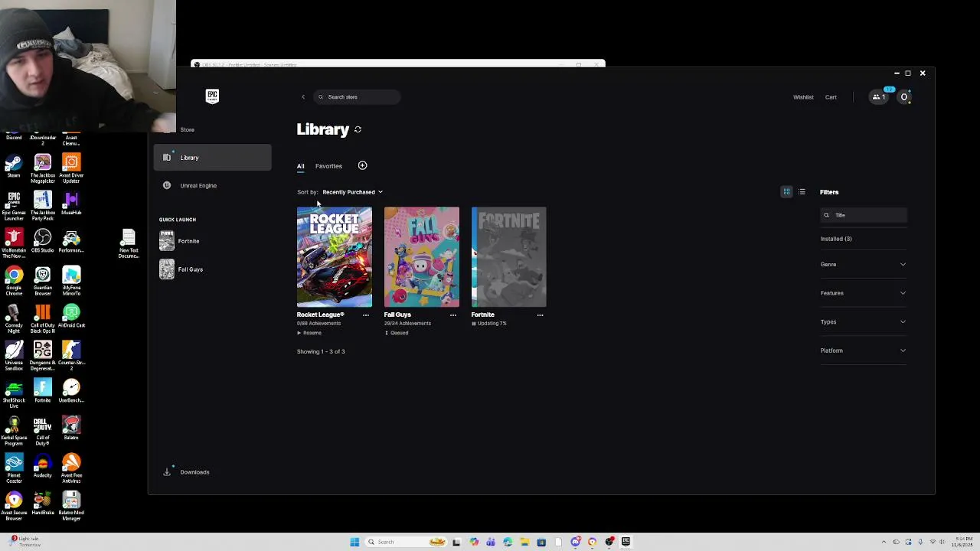This screenshot has width=980, height=551.
Task: Open HandBrake desktop shortcut
Action: point(42,503)
